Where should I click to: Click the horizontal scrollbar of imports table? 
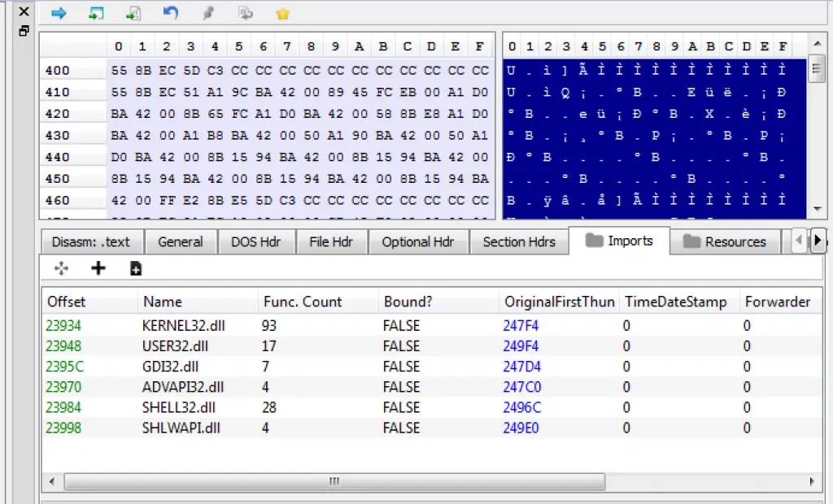(x=334, y=482)
